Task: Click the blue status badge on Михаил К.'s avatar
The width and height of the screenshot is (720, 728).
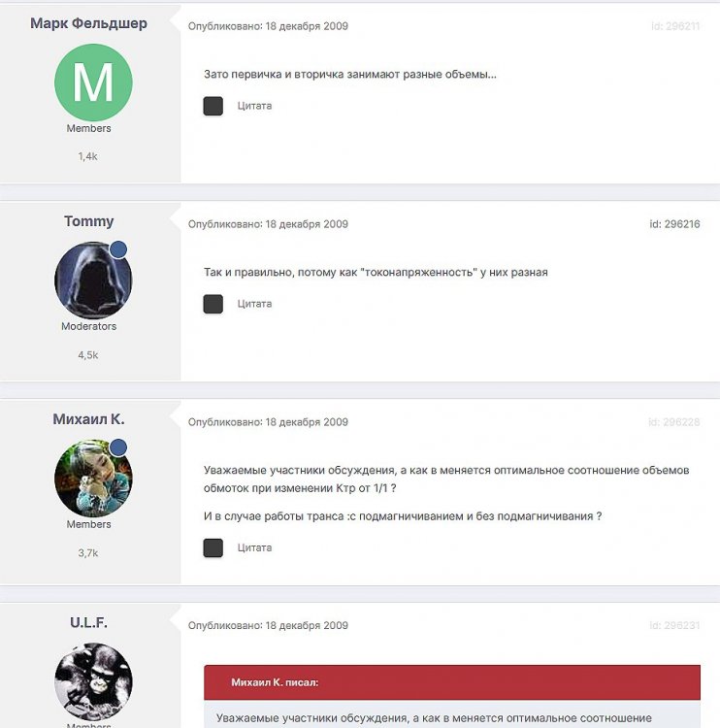Action: pyautogui.click(x=118, y=447)
